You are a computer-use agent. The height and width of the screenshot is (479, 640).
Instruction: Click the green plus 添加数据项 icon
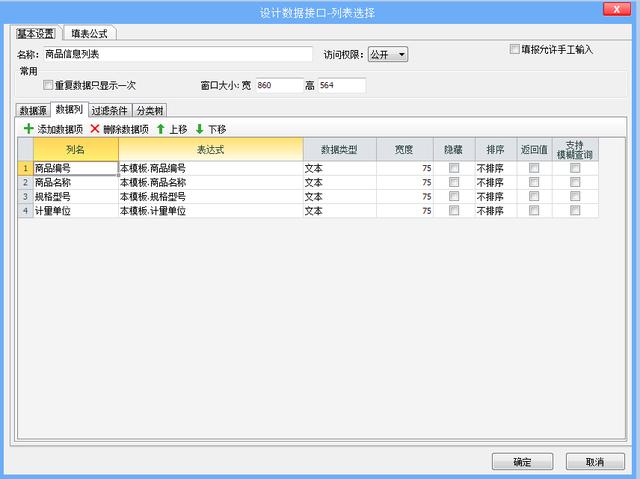pyautogui.click(x=28, y=129)
